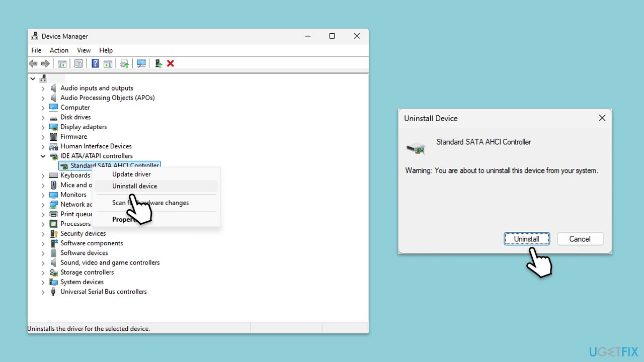Expand Audio inputs and outputs
Image resolution: width=644 pixels, height=362 pixels.
pos(43,88)
